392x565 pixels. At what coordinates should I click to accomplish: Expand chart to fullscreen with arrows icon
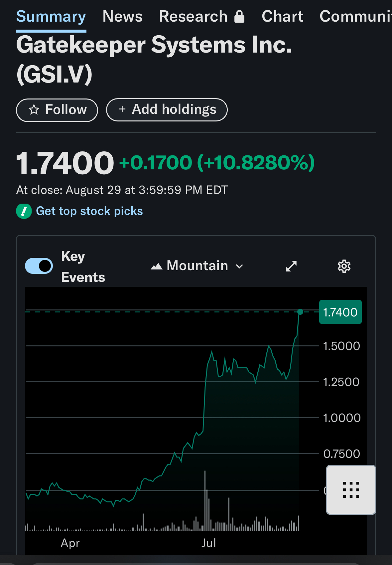tap(291, 266)
